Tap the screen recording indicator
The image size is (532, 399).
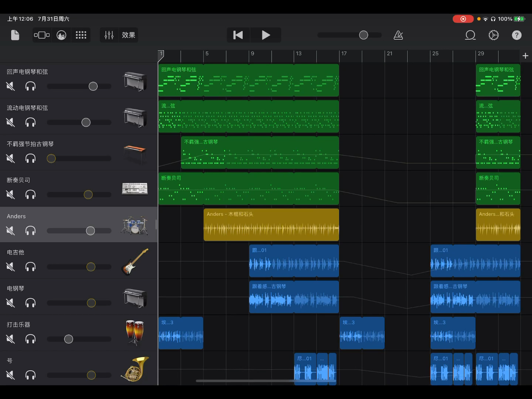tap(463, 19)
